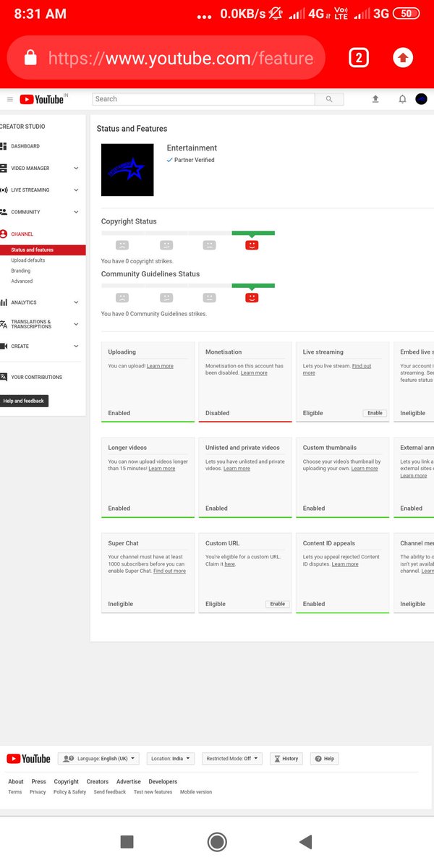Click Learn more in Uploading card
Viewport: 434px width, 868px height.
coord(160,366)
